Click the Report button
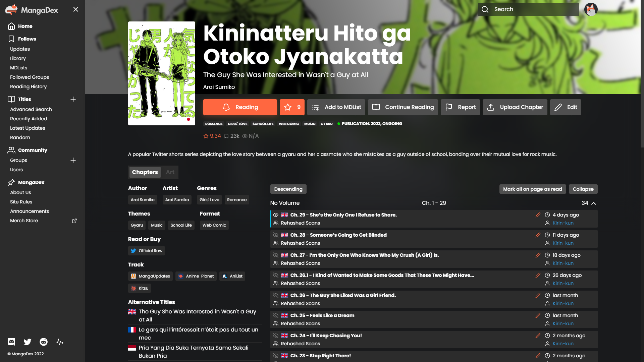 click(460, 107)
